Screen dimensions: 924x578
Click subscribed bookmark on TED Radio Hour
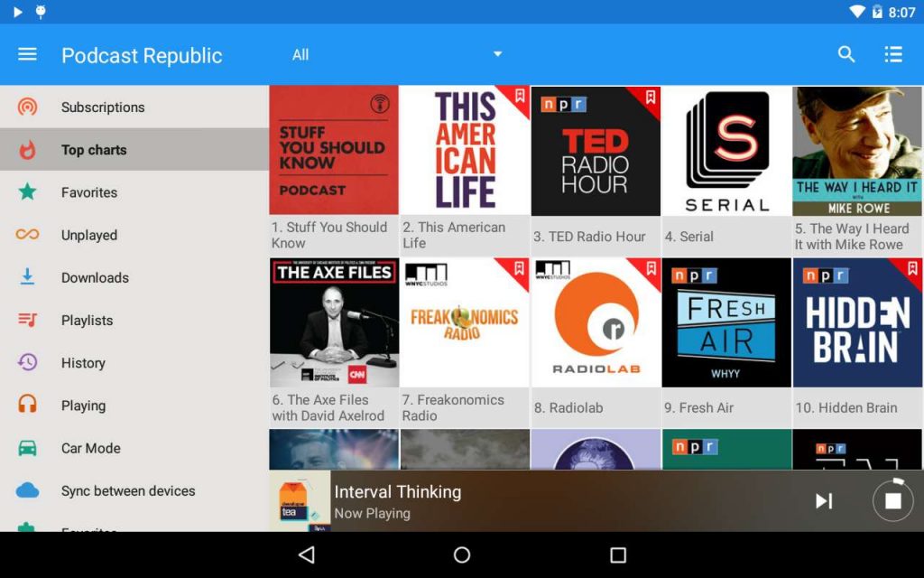pyautogui.click(x=651, y=96)
